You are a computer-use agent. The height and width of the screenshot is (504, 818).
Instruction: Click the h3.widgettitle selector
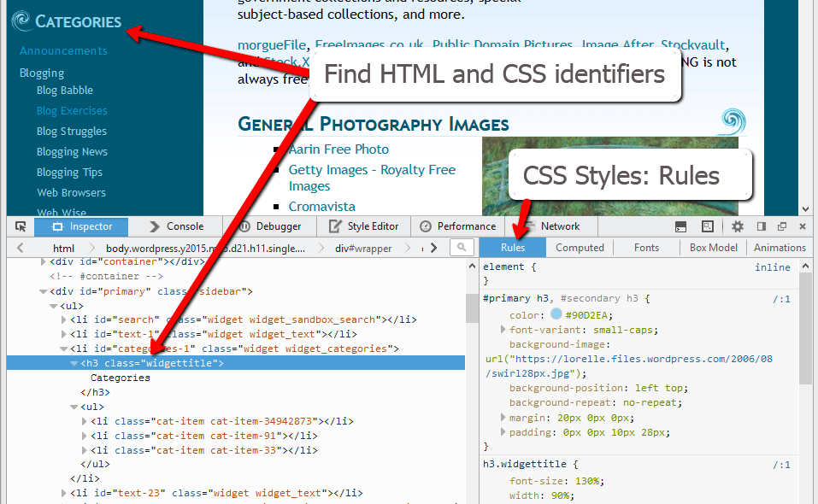click(x=524, y=464)
